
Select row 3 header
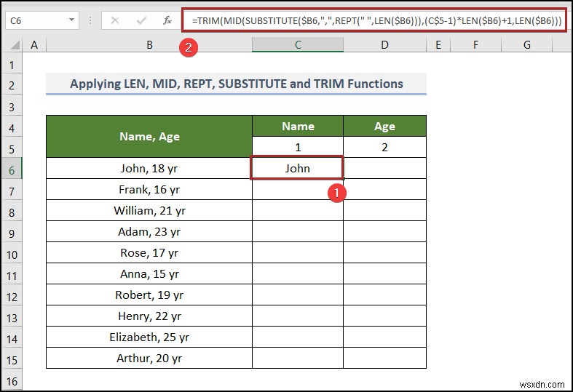(12, 107)
